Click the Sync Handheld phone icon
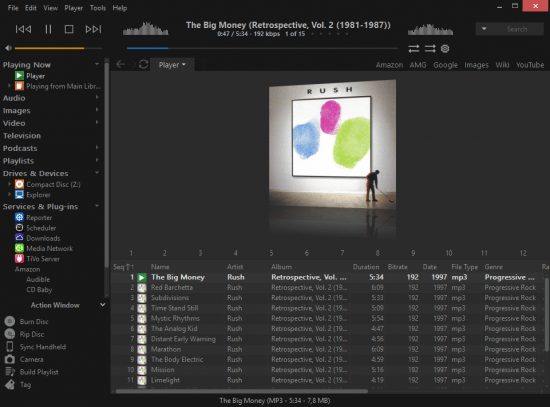This screenshot has width=550, height=407. coord(10,347)
